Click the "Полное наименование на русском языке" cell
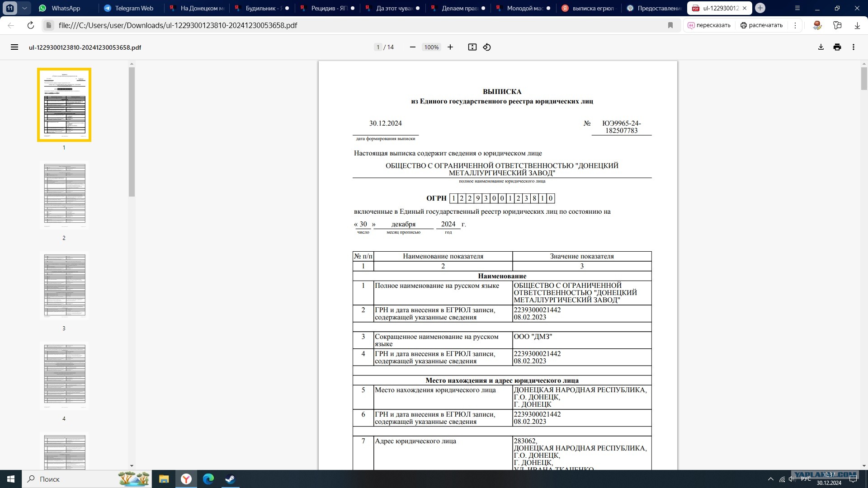Viewport: 868px width, 488px height. point(443,293)
